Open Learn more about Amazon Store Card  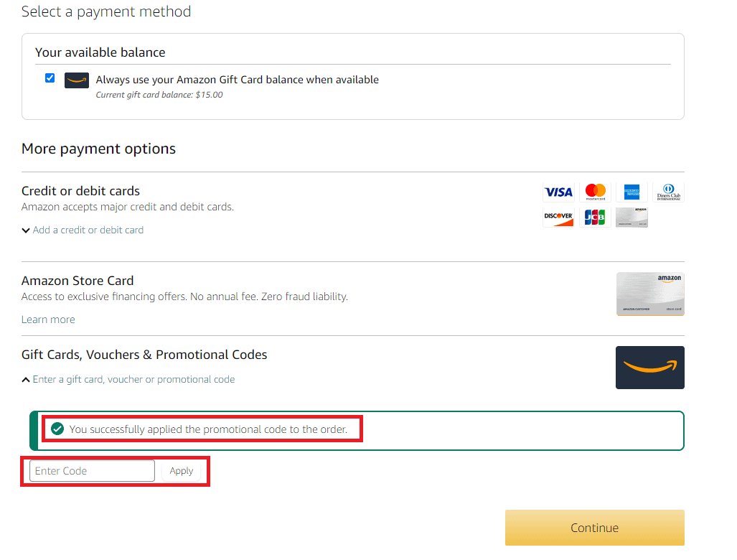48,319
